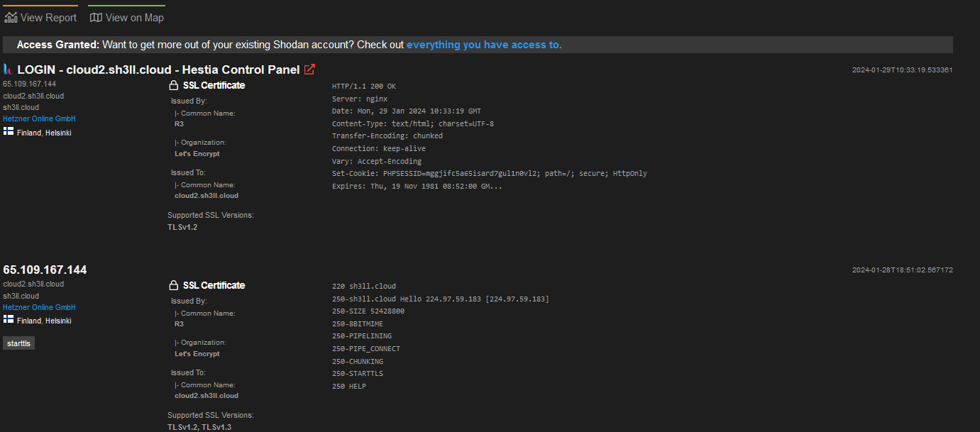Click 'HTTP/1.1 200 OK' banner line

(x=364, y=87)
